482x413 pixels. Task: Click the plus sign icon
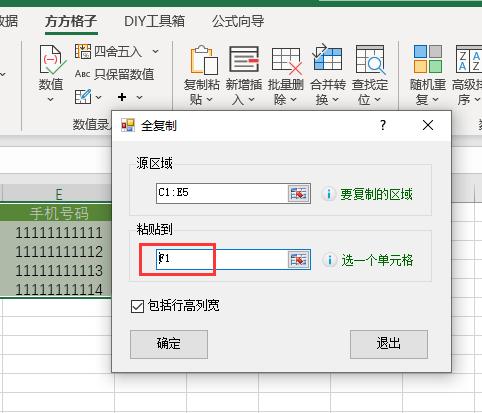[x=122, y=97]
